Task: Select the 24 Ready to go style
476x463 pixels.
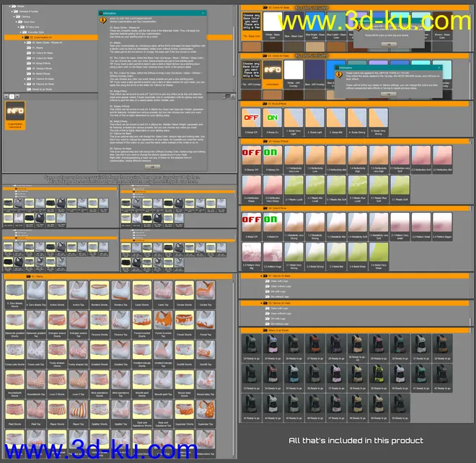Action: coord(252,347)
